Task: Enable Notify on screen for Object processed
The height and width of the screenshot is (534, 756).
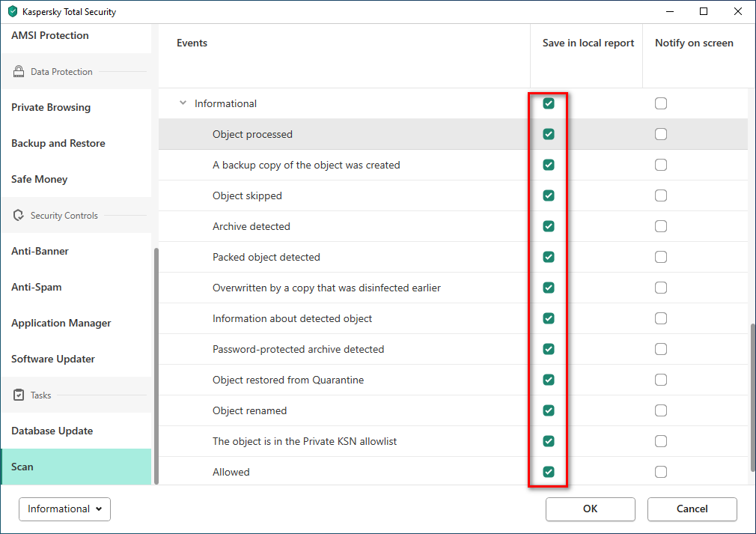Action: coord(660,134)
